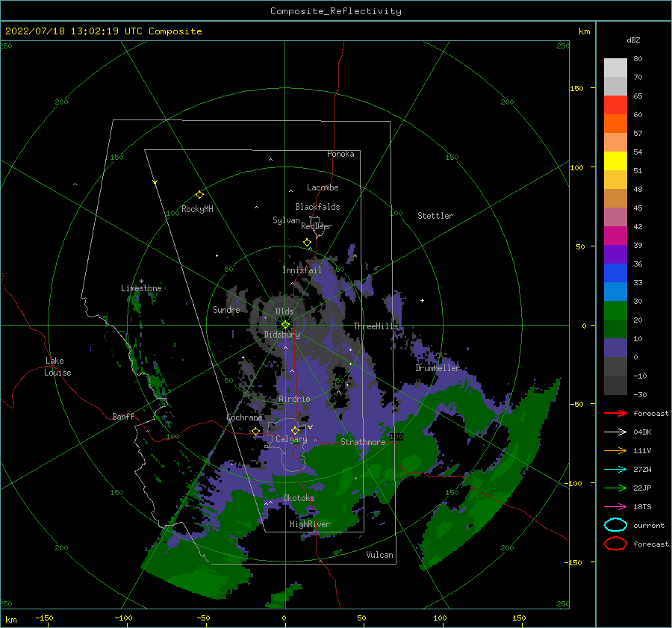The width and height of the screenshot is (672, 628).
Task: Click the Lake Louise label
Action: [57, 367]
